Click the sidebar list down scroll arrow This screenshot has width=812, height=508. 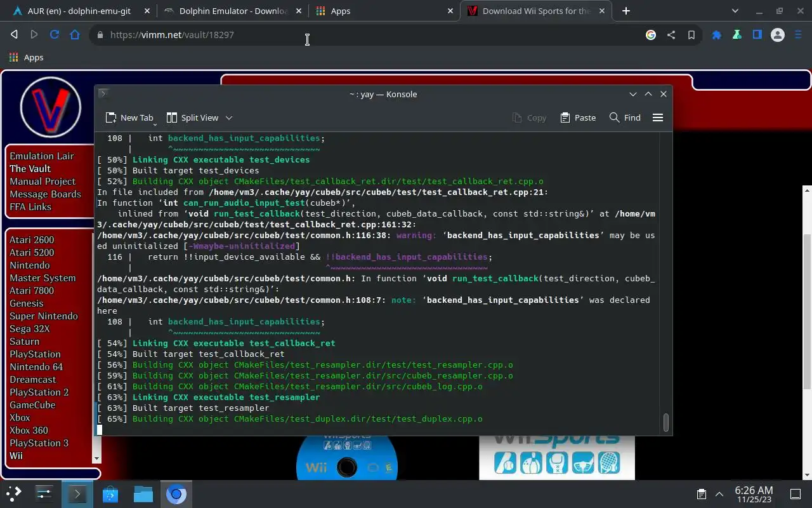pos(96,458)
